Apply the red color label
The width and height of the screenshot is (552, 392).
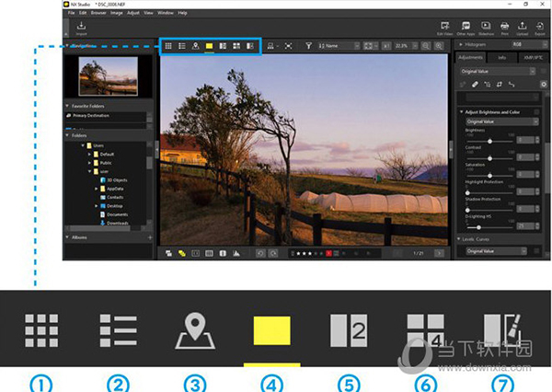coord(328,253)
